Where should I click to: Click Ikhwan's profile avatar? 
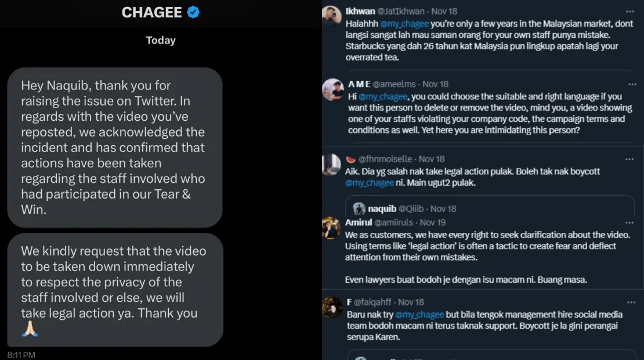point(332,16)
